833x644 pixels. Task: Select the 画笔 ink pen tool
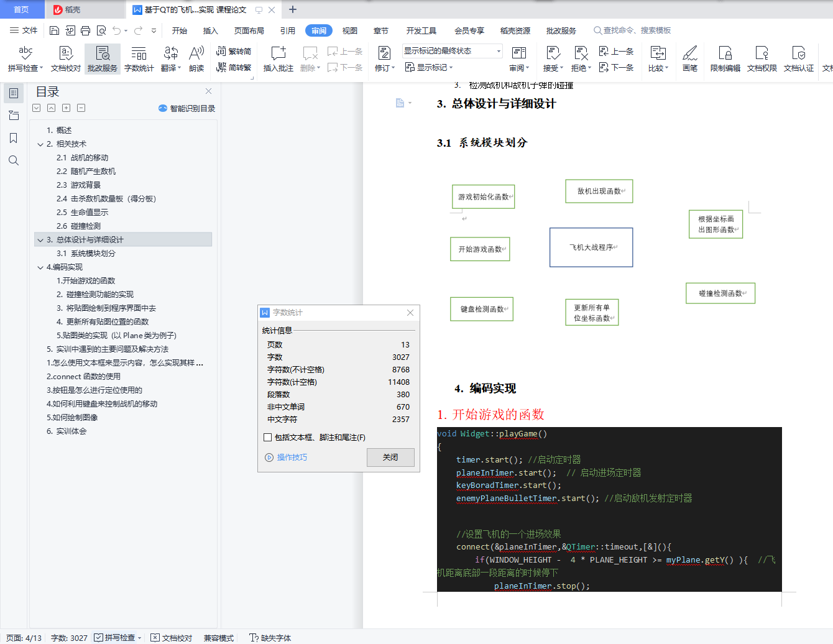[690, 59]
